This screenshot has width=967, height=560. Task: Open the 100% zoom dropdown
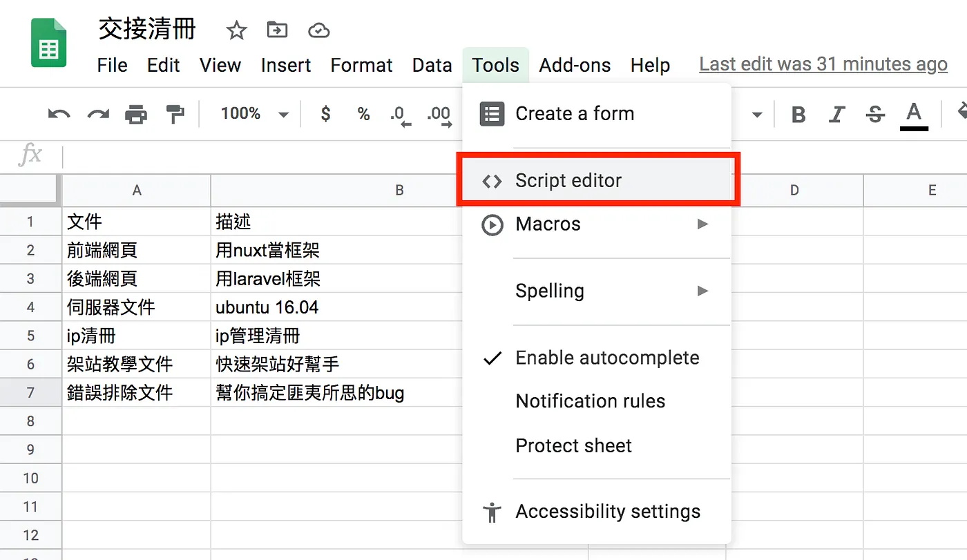[x=254, y=114]
